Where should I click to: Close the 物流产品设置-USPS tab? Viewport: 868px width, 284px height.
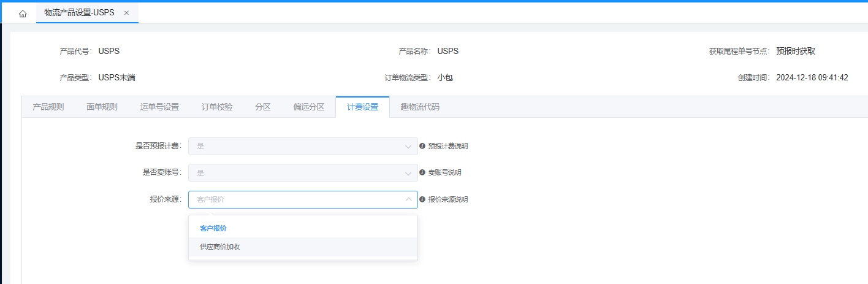(126, 13)
